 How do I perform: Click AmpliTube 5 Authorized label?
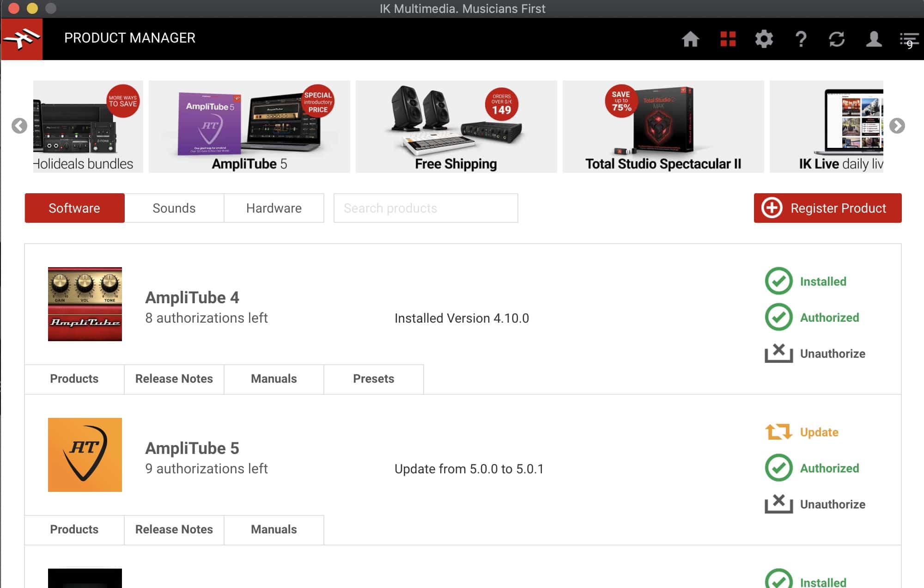coord(830,468)
